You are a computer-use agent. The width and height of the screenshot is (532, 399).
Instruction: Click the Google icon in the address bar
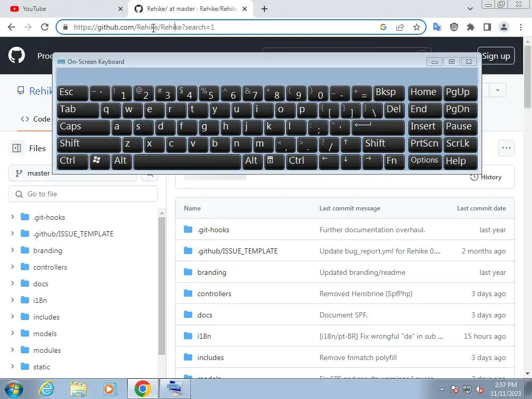tap(383, 27)
